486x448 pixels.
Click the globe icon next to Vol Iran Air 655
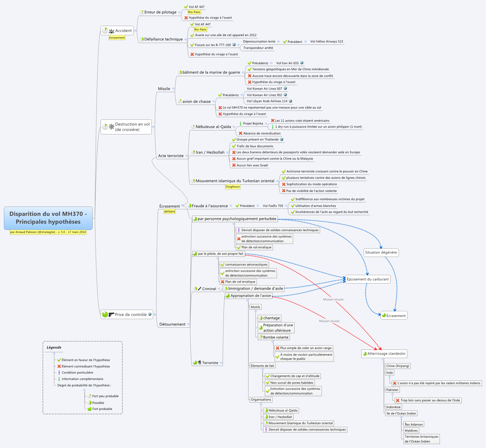pyautogui.click(x=302, y=63)
